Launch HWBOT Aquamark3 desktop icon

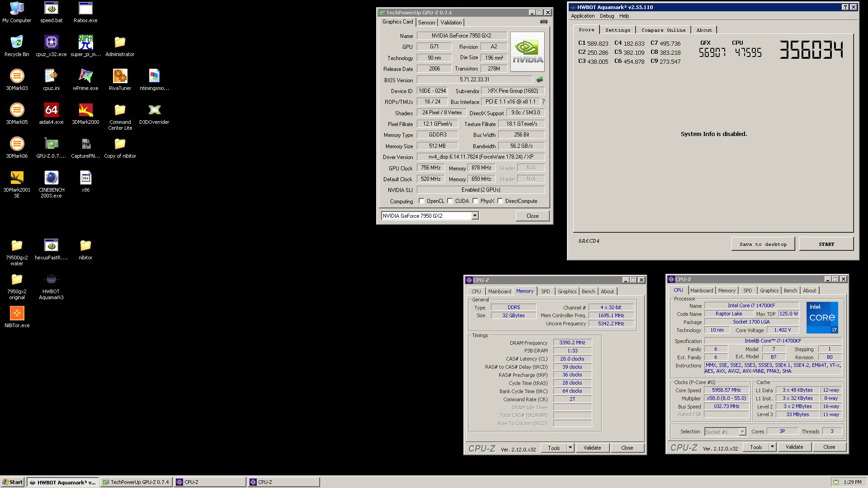[x=51, y=286]
